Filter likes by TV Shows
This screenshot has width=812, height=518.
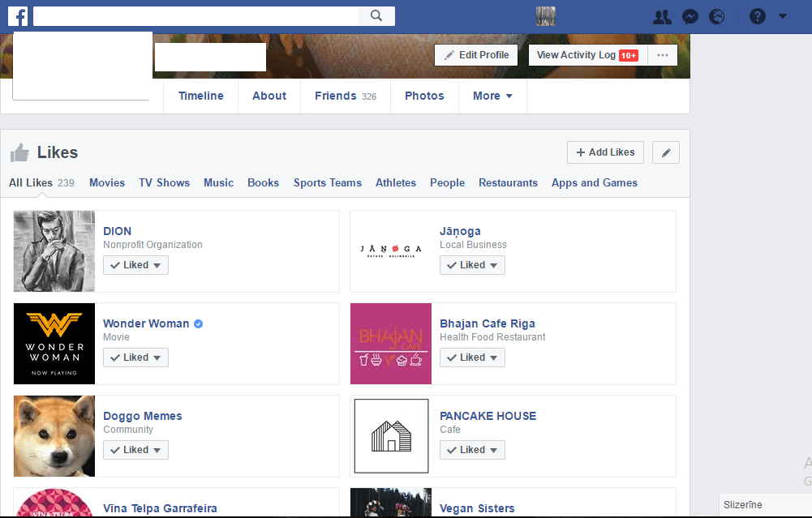pyautogui.click(x=164, y=182)
